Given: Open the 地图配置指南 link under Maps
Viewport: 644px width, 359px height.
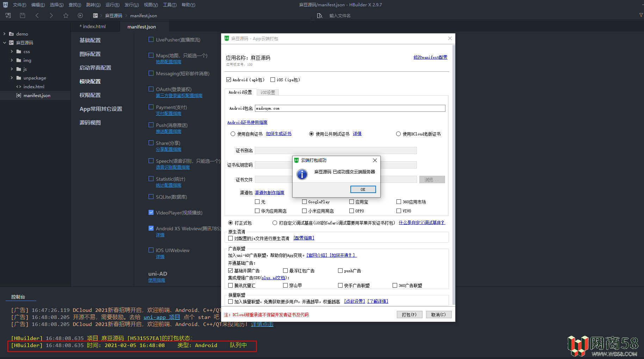Looking at the screenshot, I should point(168,62).
